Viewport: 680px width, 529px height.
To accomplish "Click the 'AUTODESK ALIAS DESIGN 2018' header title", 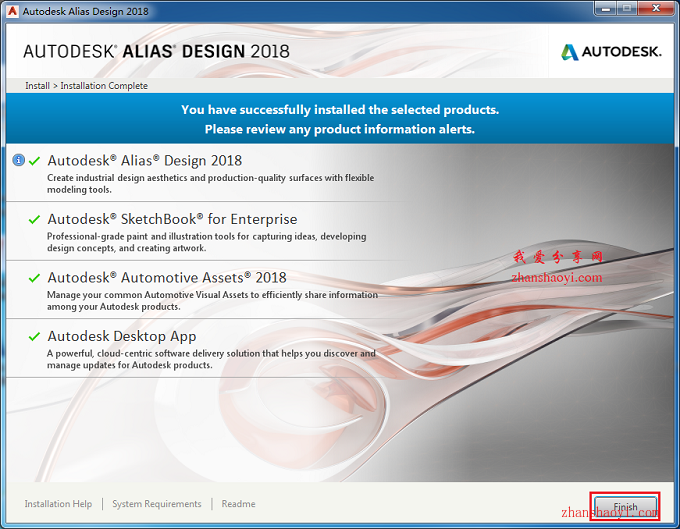I will pos(156,52).
